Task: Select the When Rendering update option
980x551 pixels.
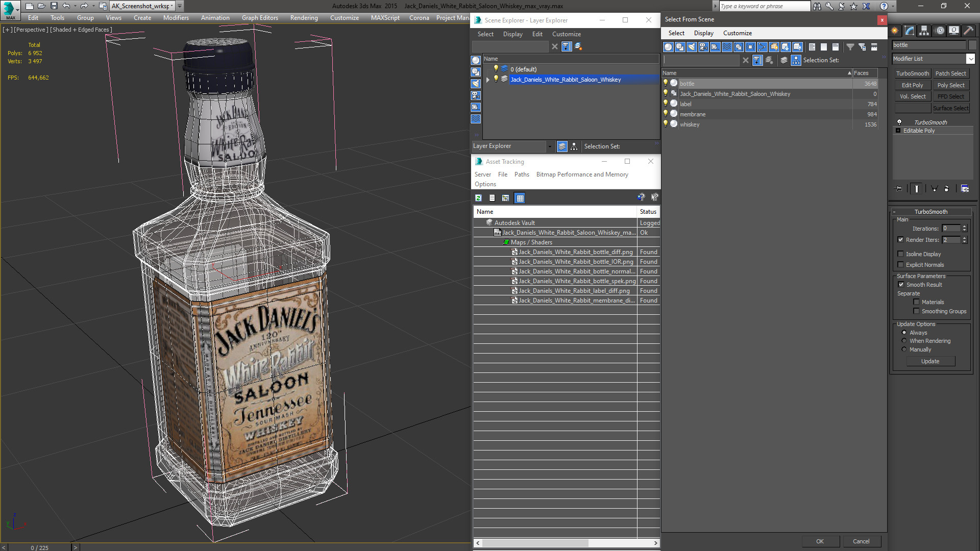Action: 904,341
